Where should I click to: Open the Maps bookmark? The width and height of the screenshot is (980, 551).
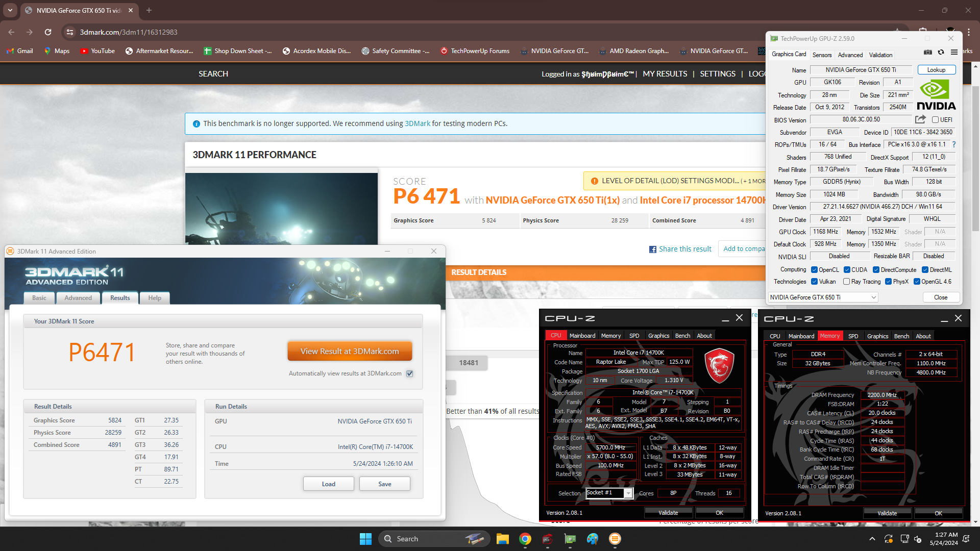coord(57,51)
